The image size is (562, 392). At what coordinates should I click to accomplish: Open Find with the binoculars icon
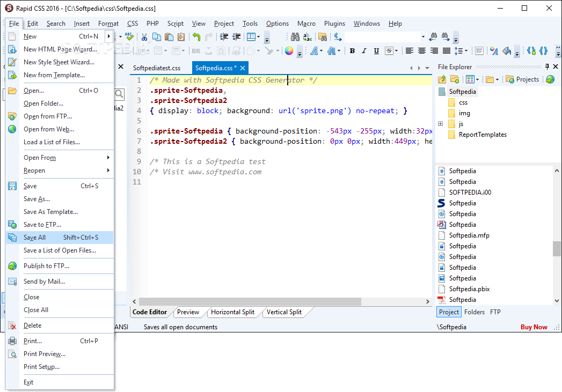tap(295, 36)
